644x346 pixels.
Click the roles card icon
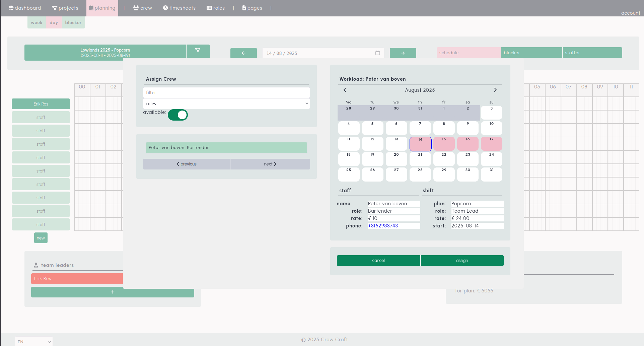click(x=209, y=8)
